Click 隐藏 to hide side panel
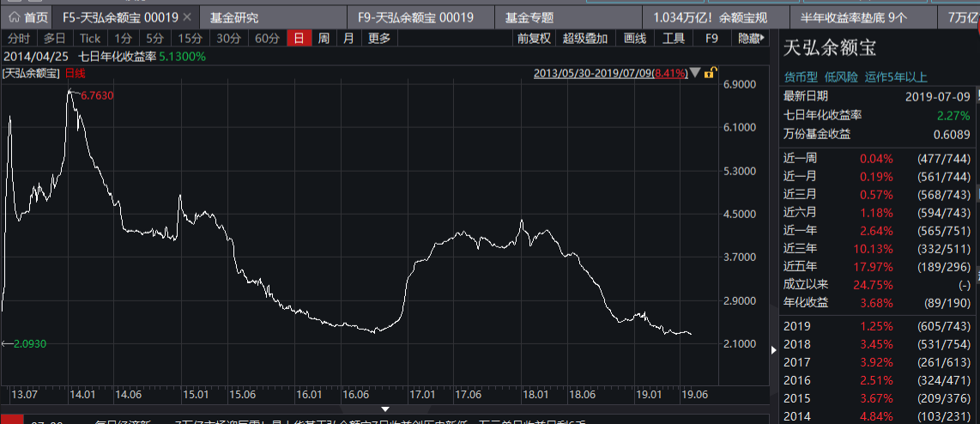 click(751, 38)
